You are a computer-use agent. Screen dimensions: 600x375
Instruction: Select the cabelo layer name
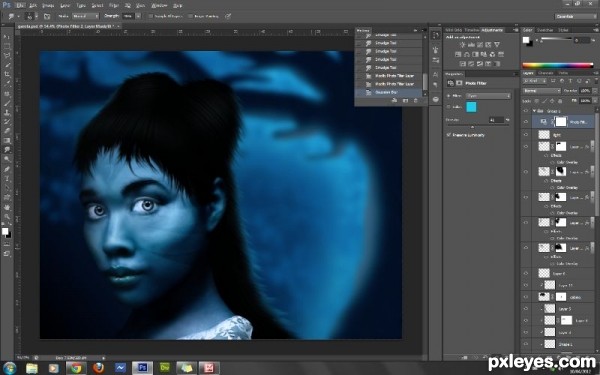coord(575,297)
